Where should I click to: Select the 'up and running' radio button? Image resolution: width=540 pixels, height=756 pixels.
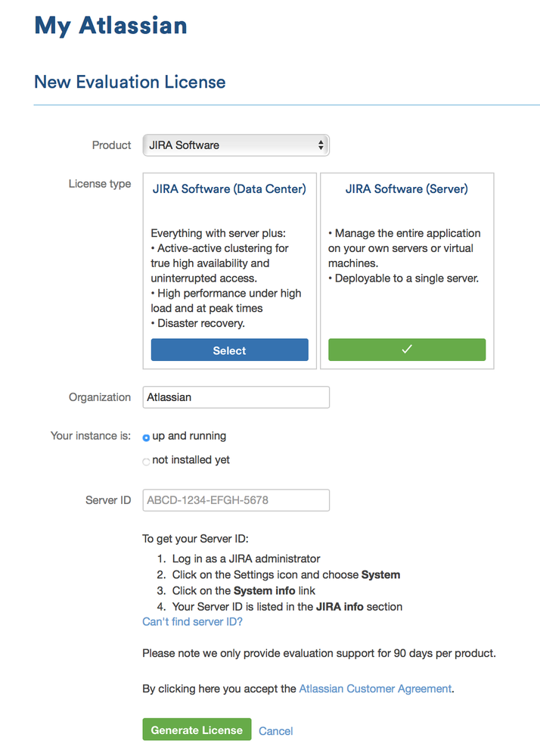click(x=146, y=438)
